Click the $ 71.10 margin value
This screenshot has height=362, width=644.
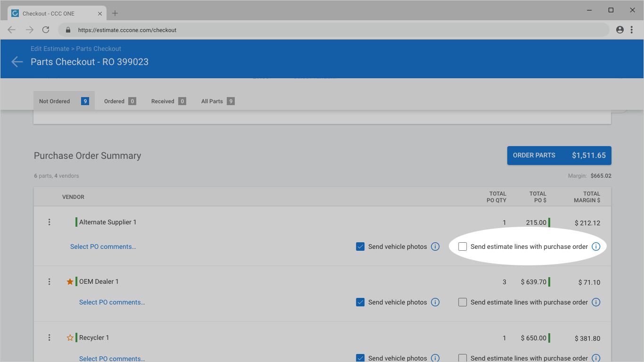pyautogui.click(x=589, y=282)
